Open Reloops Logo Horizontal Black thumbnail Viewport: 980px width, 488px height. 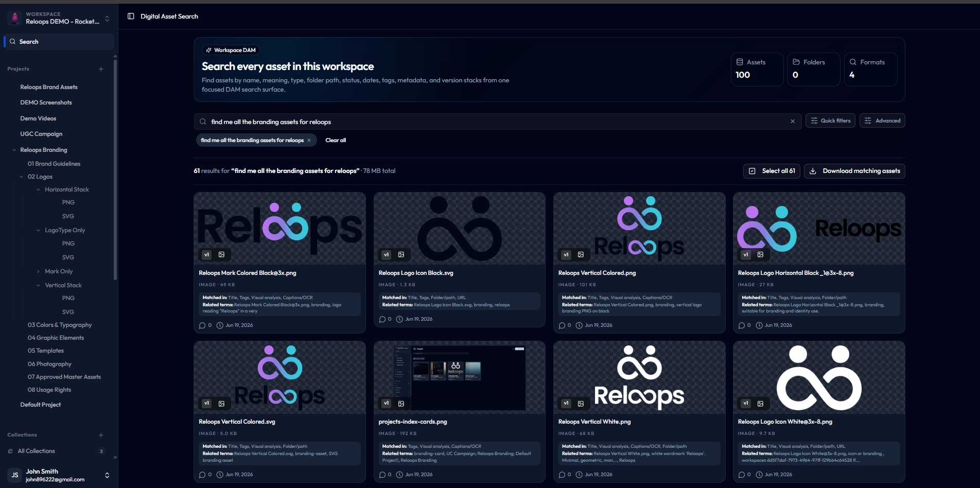[x=819, y=229]
